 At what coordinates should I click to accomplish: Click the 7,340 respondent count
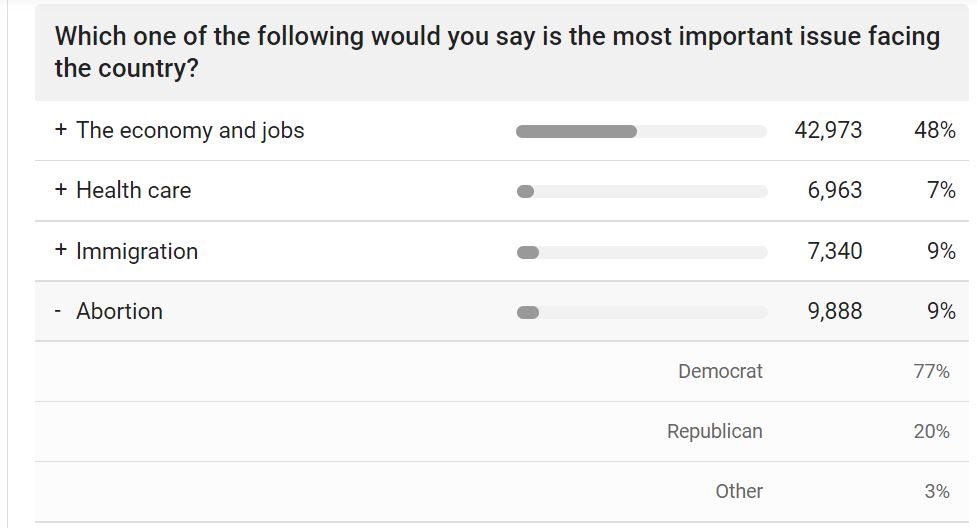[834, 251]
